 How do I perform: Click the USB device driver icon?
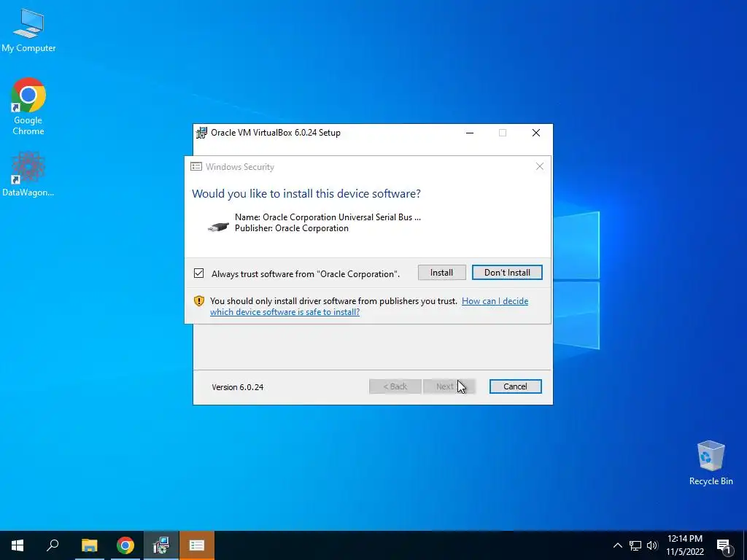[x=218, y=227]
